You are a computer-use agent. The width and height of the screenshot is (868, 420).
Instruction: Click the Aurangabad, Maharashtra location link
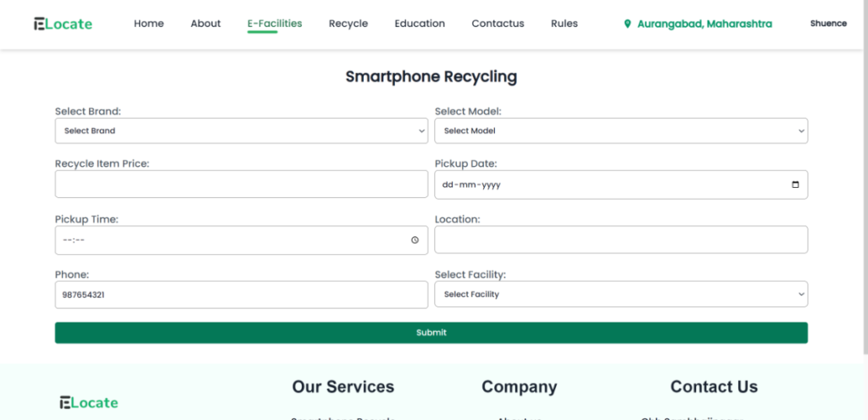click(x=704, y=24)
